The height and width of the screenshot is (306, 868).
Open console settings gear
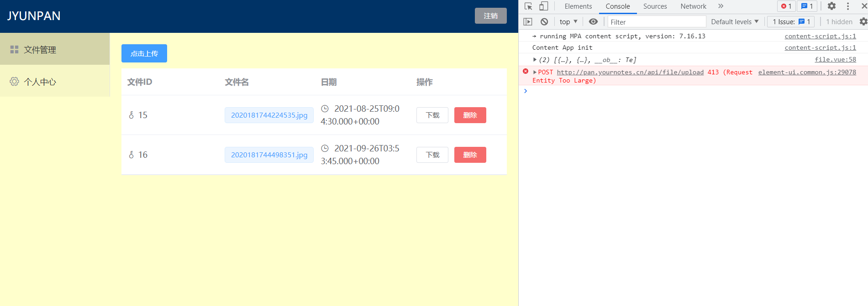863,22
